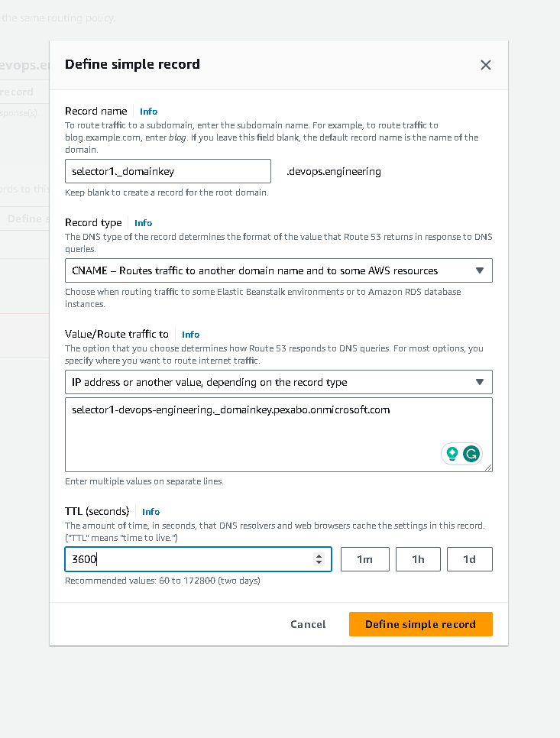Cancel the record definition
This screenshot has height=738, width=560.
pos(308,624)
